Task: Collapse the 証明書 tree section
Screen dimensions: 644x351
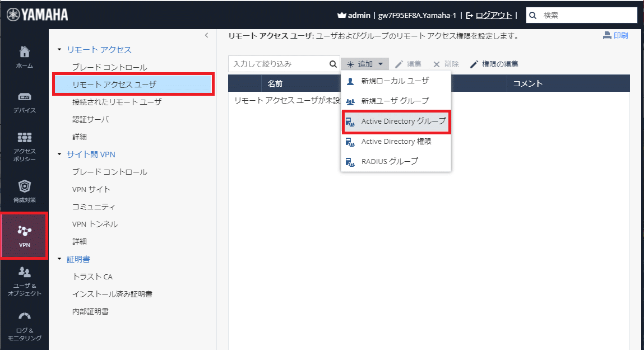Action: (x=60, y=259)
